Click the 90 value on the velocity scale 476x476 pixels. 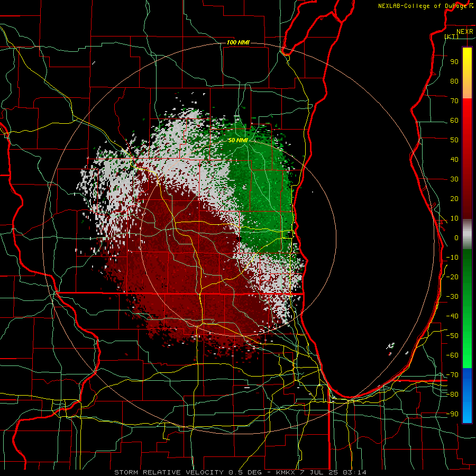pyautogui.click(x=454, y=62)
